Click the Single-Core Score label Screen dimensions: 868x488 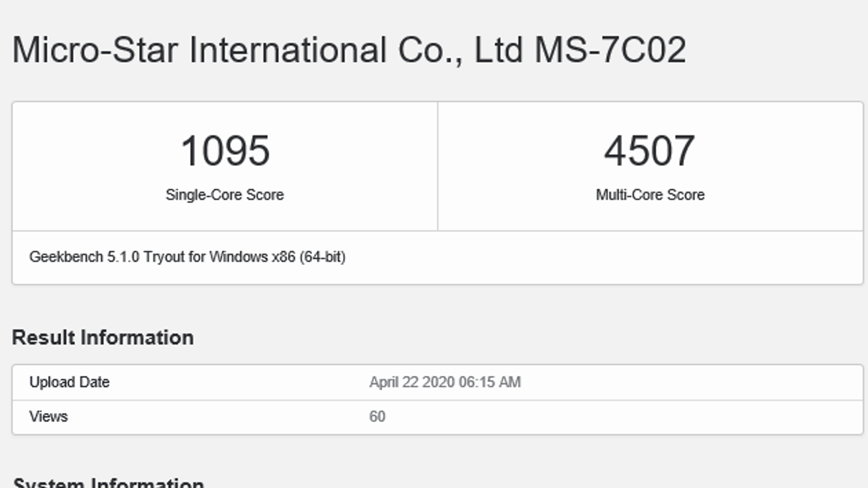pyautogui.click(x=225, y=195)
